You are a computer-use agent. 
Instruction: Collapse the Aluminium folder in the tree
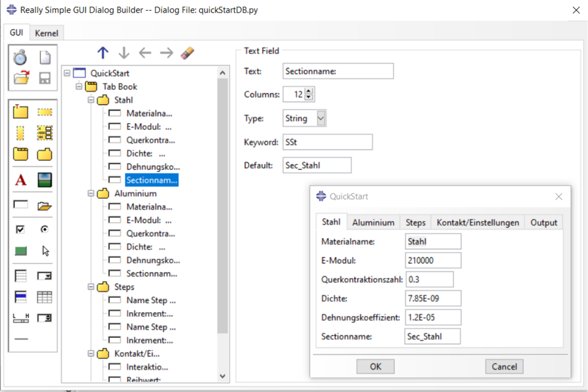pyautogui.click(x=91, y=193)
